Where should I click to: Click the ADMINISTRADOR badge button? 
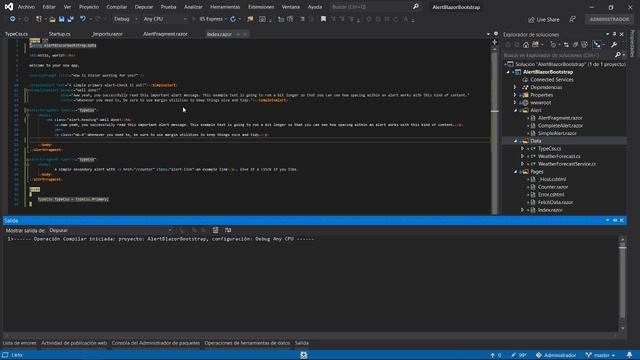tap(609, 19)
